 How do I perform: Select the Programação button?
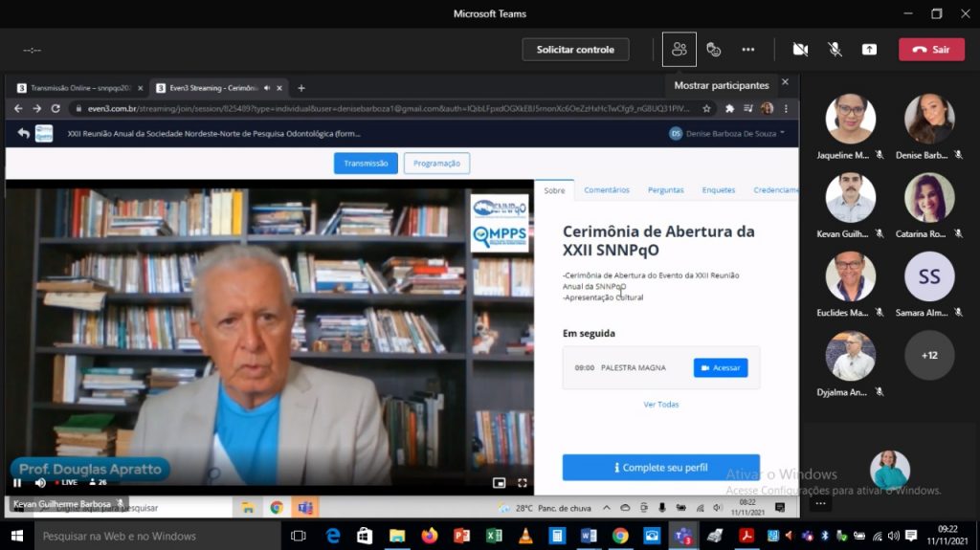pos(436,164)
